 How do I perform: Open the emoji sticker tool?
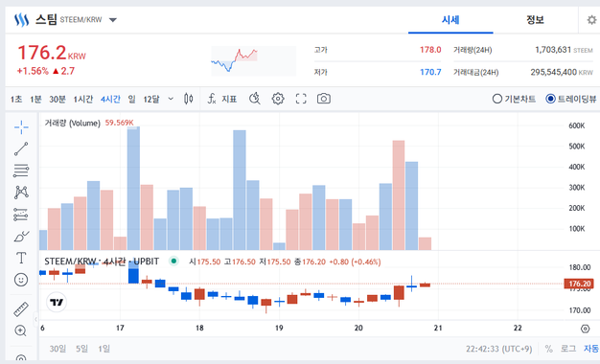pyautogui.click(x=21, y=280)
